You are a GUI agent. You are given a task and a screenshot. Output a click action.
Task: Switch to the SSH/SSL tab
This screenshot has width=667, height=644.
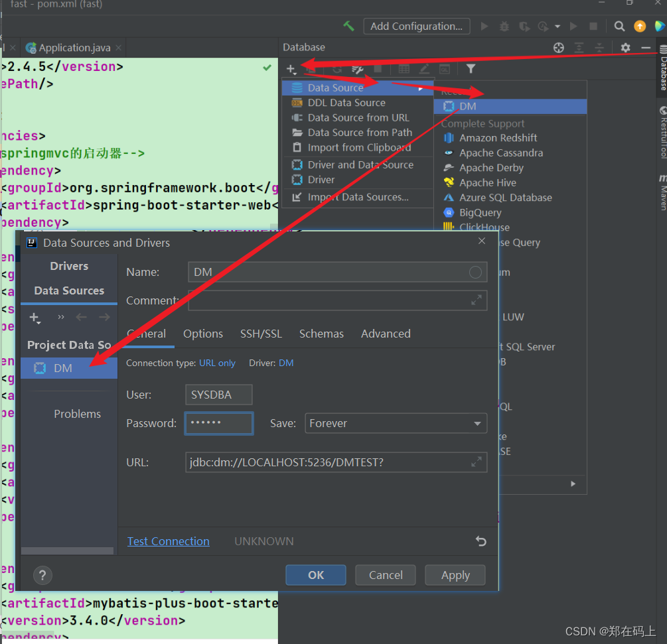pos(261,334)
